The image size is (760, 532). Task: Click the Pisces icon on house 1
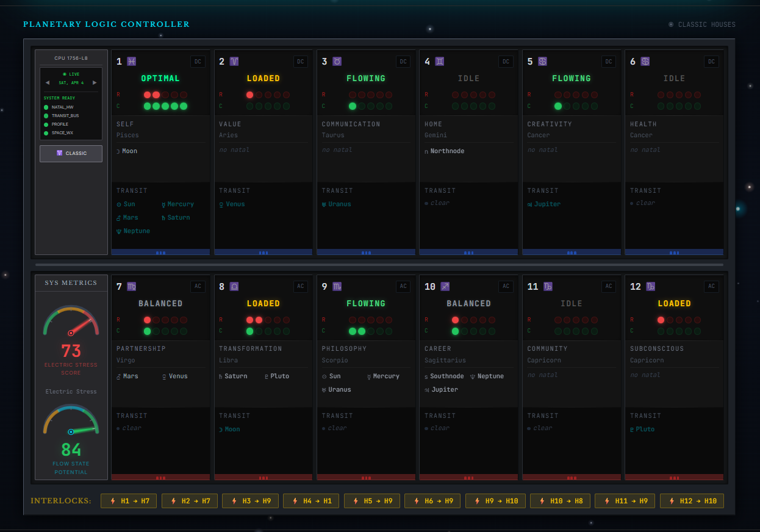132,62
